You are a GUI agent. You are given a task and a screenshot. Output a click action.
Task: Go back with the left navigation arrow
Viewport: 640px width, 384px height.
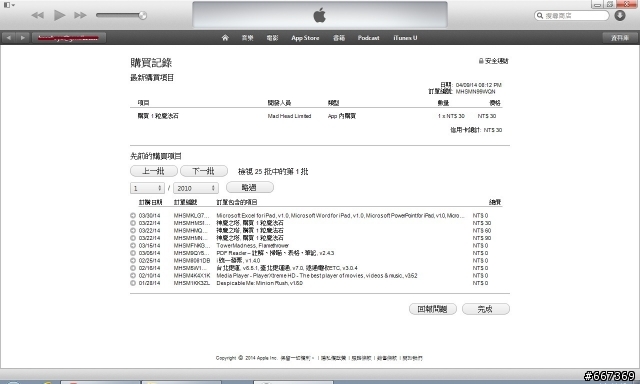[x=9, y=38]
